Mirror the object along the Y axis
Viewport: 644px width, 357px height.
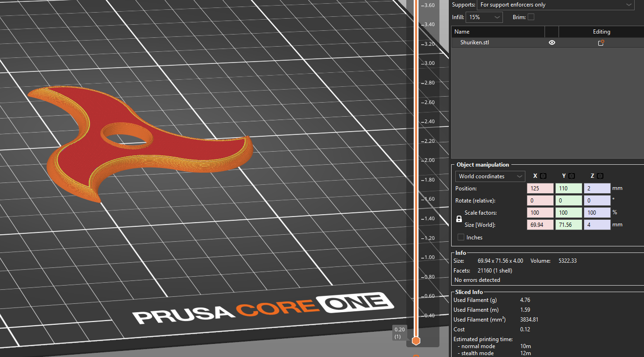point(572,176)
